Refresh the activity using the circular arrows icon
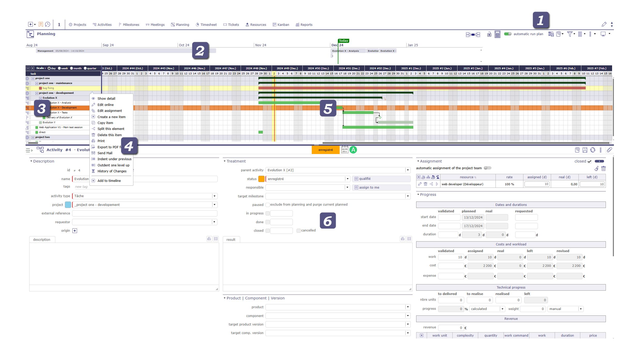The height and width of the screenshot is (364, 640). [x=593, y=150]
